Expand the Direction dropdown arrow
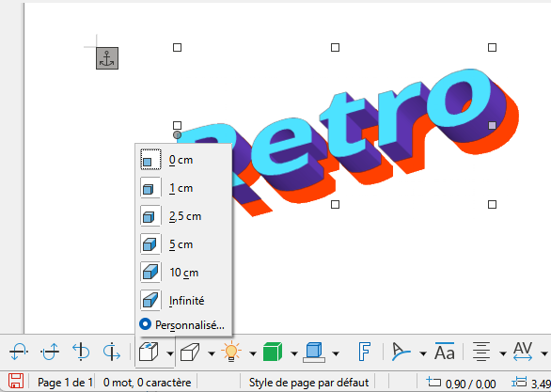551x392 pixels. 212,353
